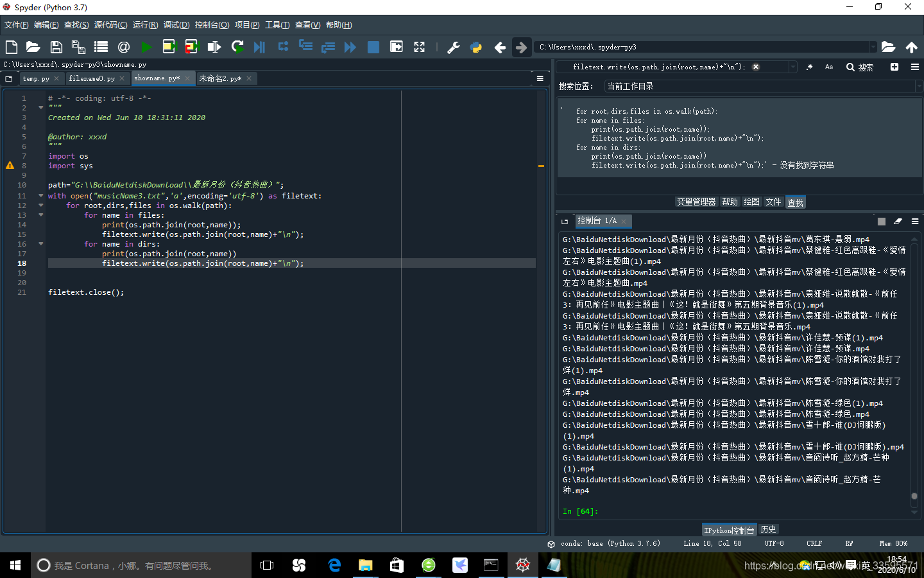This screenshot has width=924, height=578.
Task: Switch to the 绘图 plots pane tab
Action: pyautogui.click(x=752, y=202)
